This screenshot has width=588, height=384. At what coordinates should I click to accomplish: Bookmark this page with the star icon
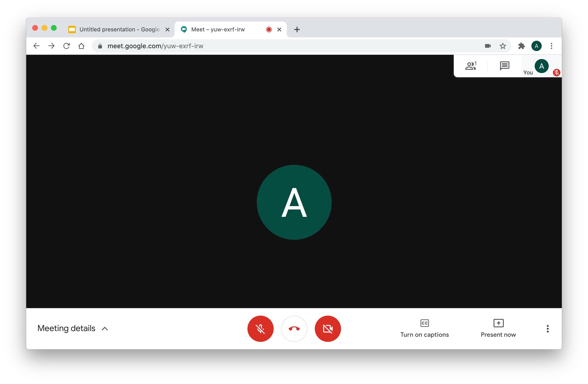503,46
